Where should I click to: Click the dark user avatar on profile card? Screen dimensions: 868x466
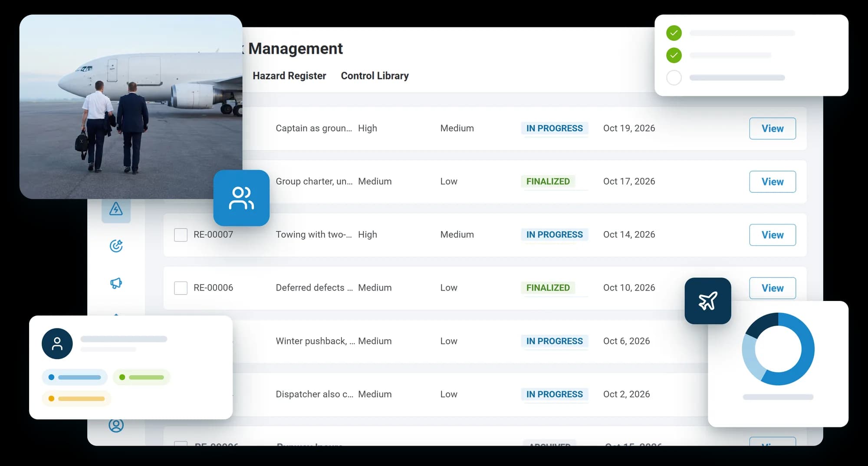pyautogui.click(x=57, y=344)
